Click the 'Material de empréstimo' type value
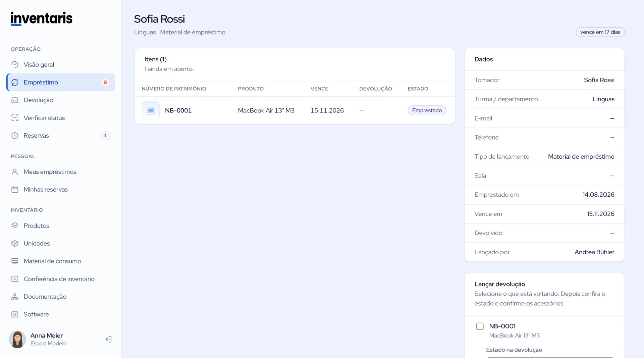Image resolution: width=644 pixels, height=358 pixels. (581, 156)
